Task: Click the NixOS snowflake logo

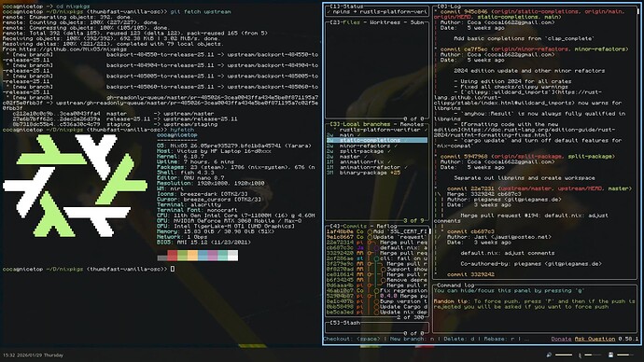Action: coord(76,186)
